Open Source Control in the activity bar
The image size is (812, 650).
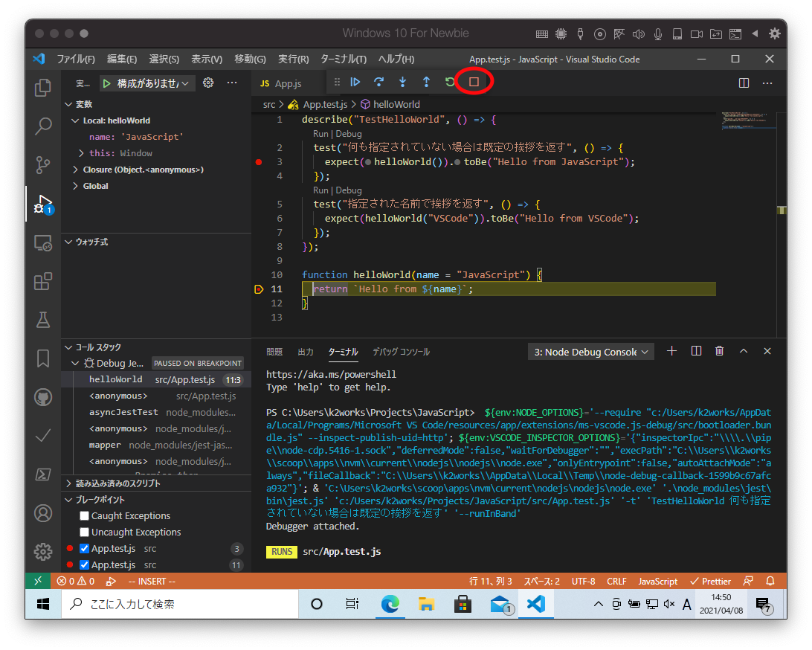coord(43,165)
